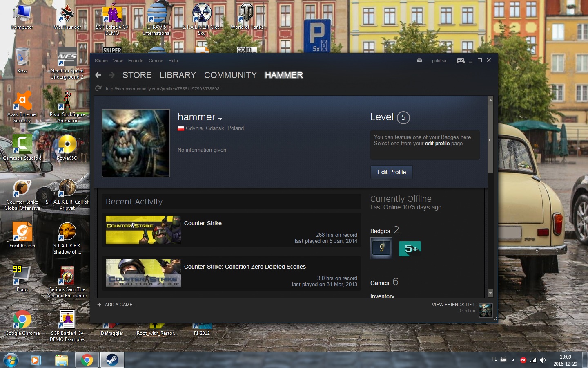Image resolution: width=588 pixels, height=368 pixels.
Task: Click friends list avatar thumbnail
Action: click(486, 310)
